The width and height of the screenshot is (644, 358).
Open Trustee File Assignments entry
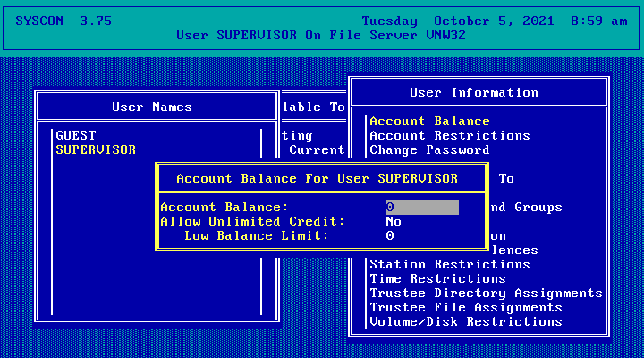coord(466,308)
